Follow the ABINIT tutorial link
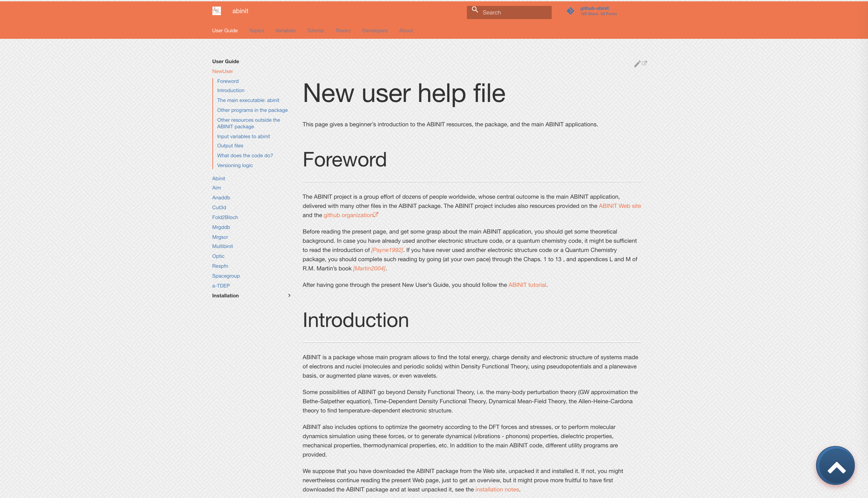868x498 pixels. 527,285
